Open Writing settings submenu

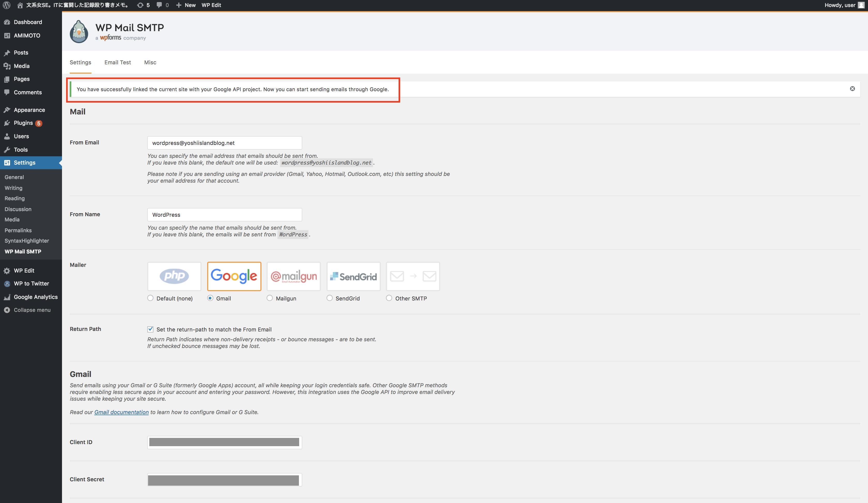(x=13, y=188)
